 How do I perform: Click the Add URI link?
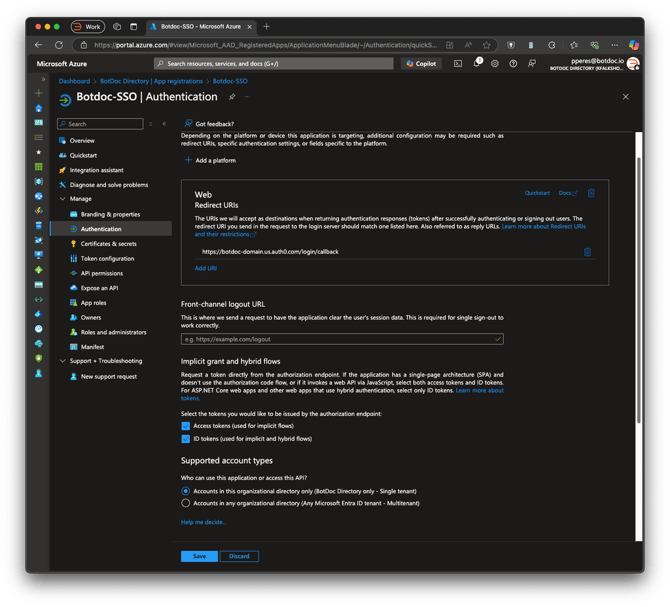pos(206,268)
